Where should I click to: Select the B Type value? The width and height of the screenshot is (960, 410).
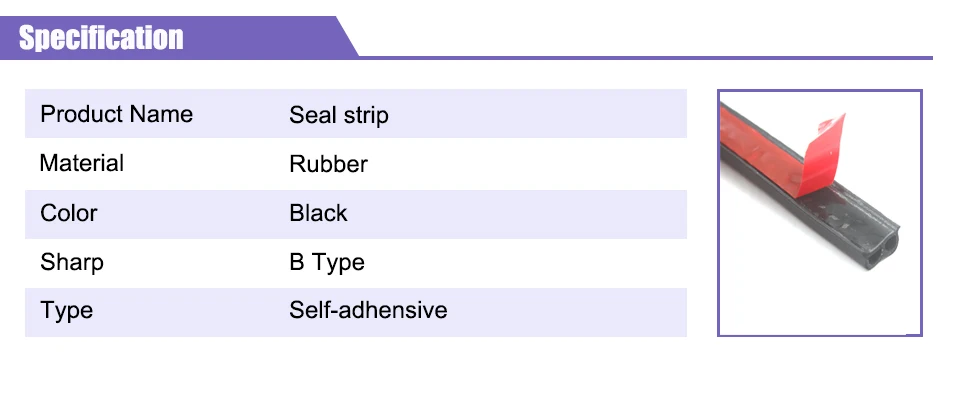coord(327,263)
